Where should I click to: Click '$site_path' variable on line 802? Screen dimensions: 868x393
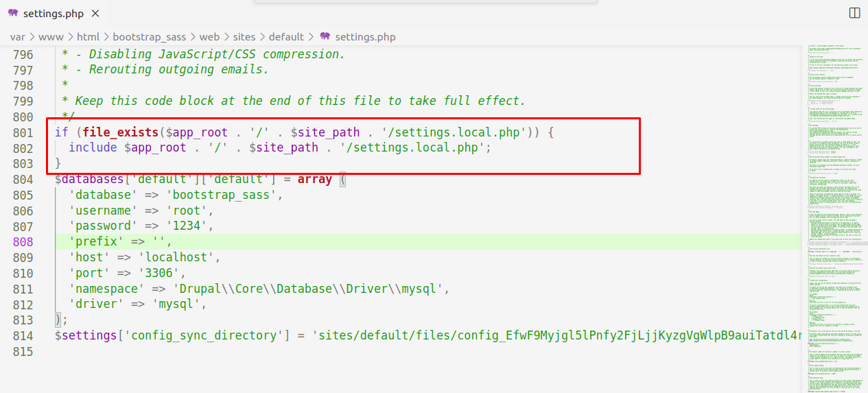pos(284,147)
